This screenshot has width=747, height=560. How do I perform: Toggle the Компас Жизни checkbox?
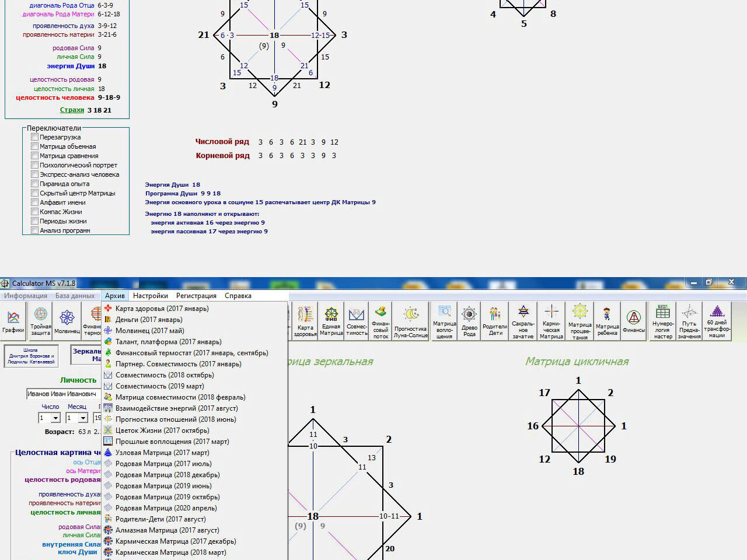[34, 212]
